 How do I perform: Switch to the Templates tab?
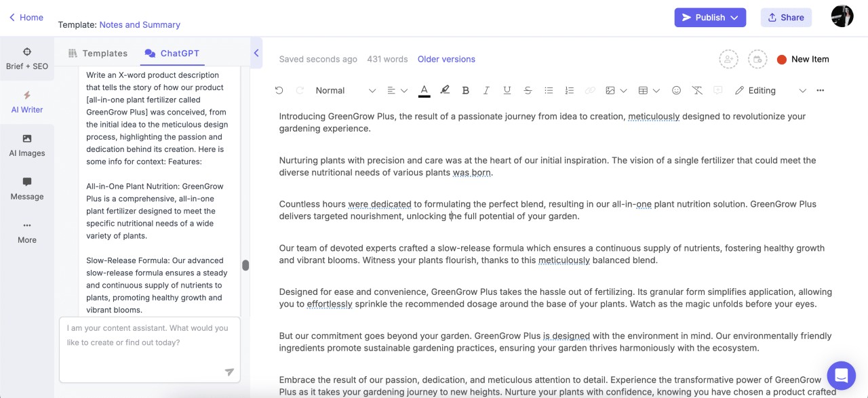point(98,54)
